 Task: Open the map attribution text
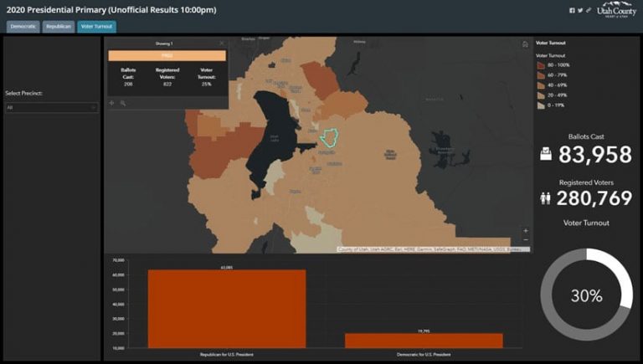coord(433,249)
